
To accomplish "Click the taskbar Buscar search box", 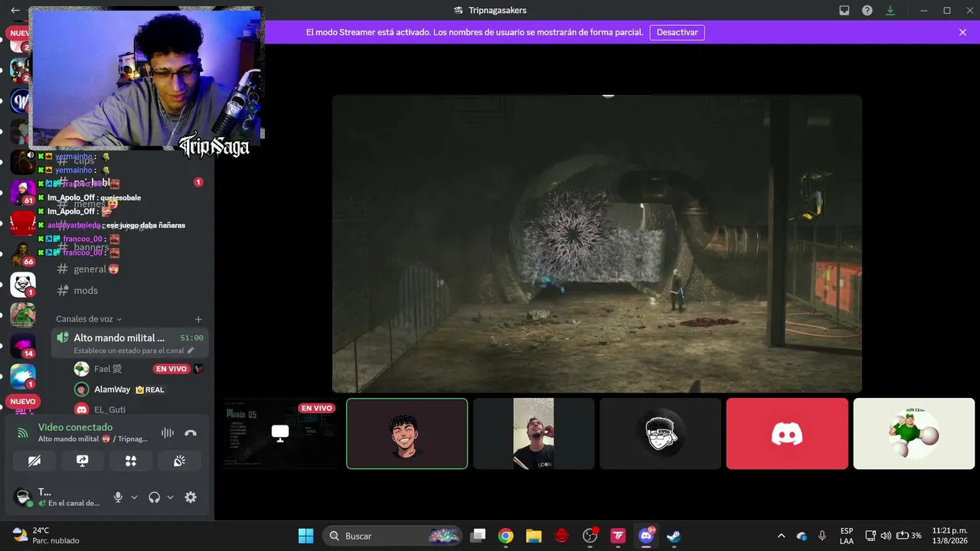I will [x=392, y=536].
